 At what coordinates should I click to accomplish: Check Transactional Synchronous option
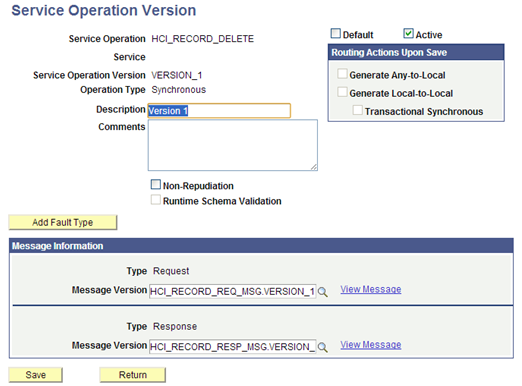click(357, 110)
